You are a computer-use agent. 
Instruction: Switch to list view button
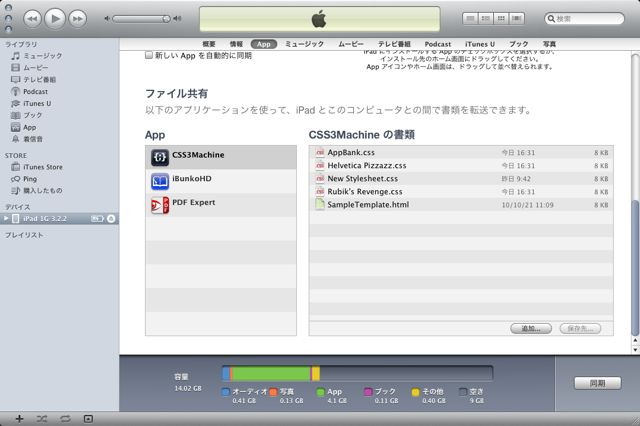tap(470, 18)
